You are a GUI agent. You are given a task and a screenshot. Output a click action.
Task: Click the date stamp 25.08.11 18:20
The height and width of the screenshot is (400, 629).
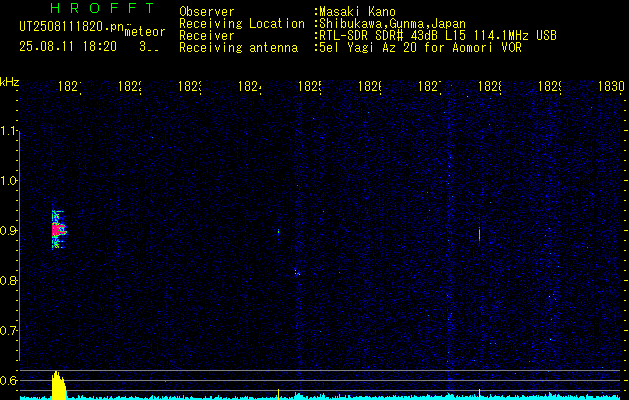[68, 47]
